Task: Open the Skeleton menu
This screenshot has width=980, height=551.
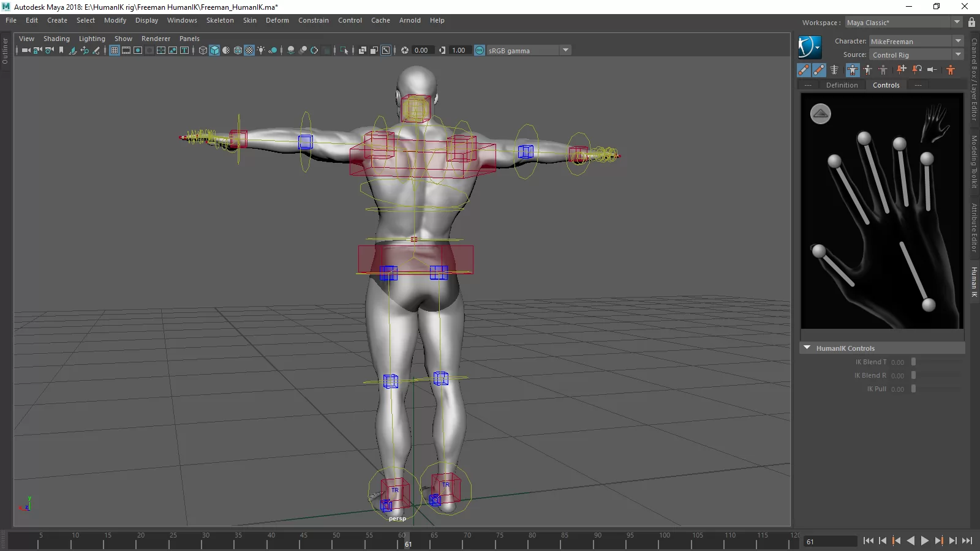Action: coord(220,20)
